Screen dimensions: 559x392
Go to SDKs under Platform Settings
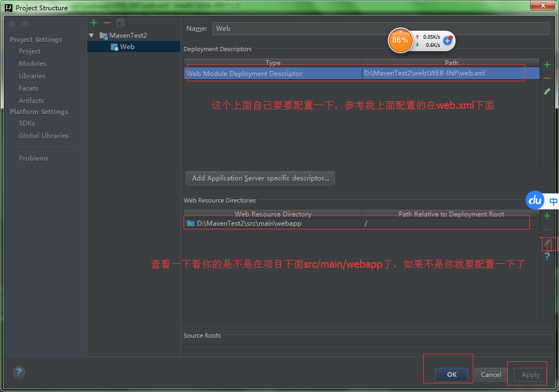click(27, 123)
